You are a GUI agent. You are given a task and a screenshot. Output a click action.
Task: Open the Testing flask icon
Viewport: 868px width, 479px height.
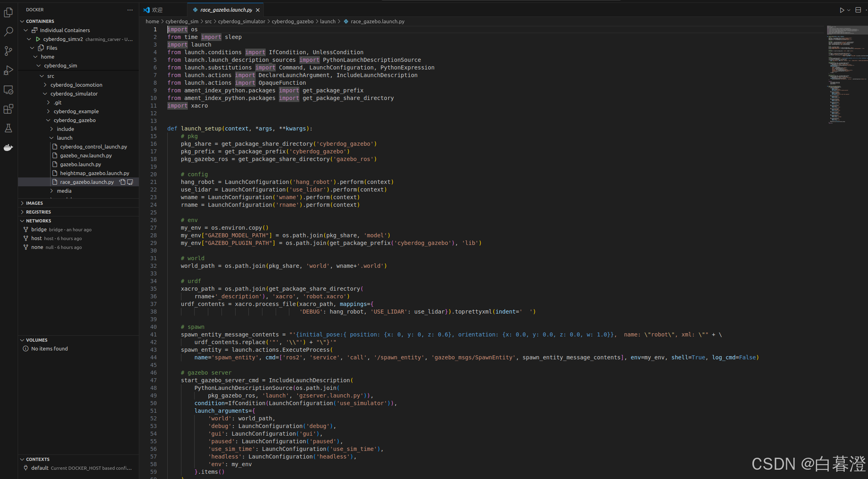point(8,128)
